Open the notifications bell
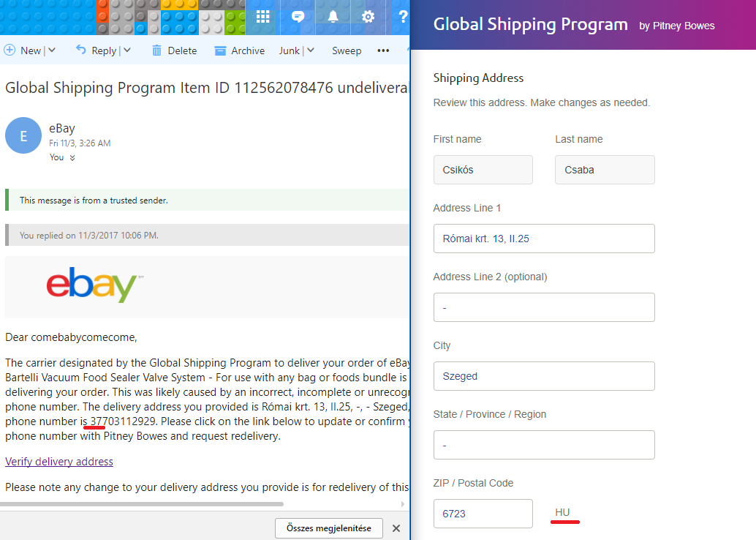The height and width of the screenshot is (540, 756). pos(333,17)
